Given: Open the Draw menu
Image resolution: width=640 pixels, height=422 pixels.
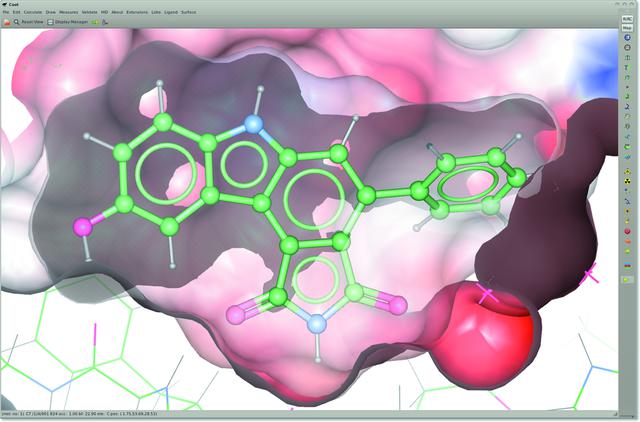Looking at the screenshot, I should [51, 12].
